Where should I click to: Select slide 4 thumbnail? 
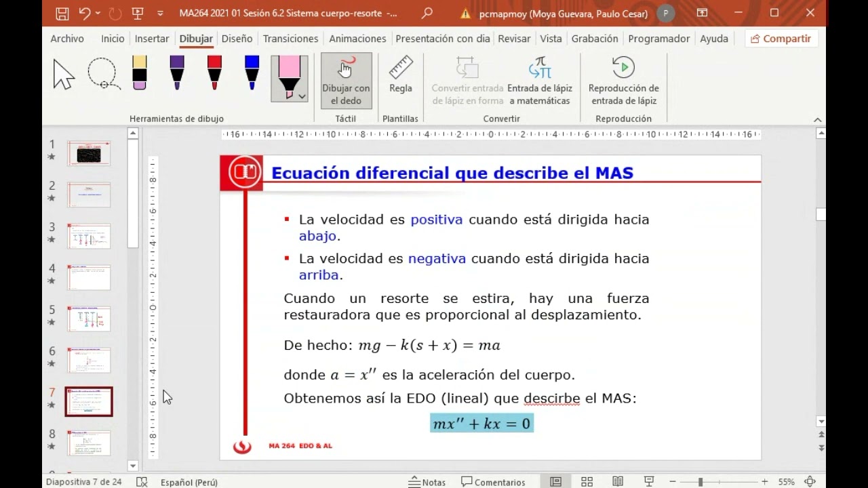89,278
